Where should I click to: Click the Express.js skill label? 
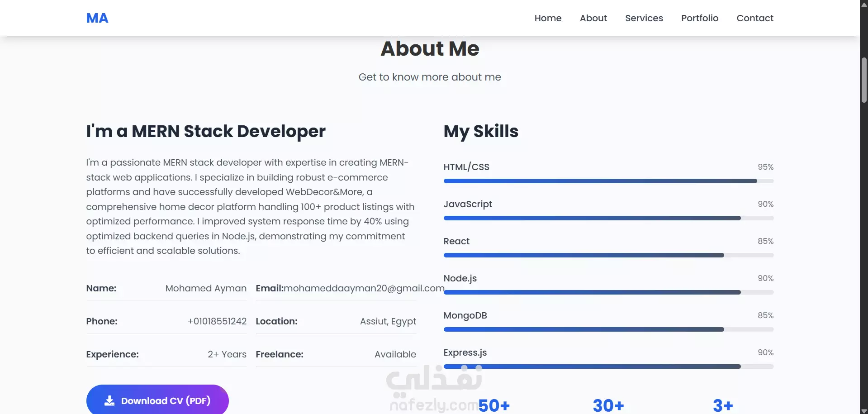point(465,352)
